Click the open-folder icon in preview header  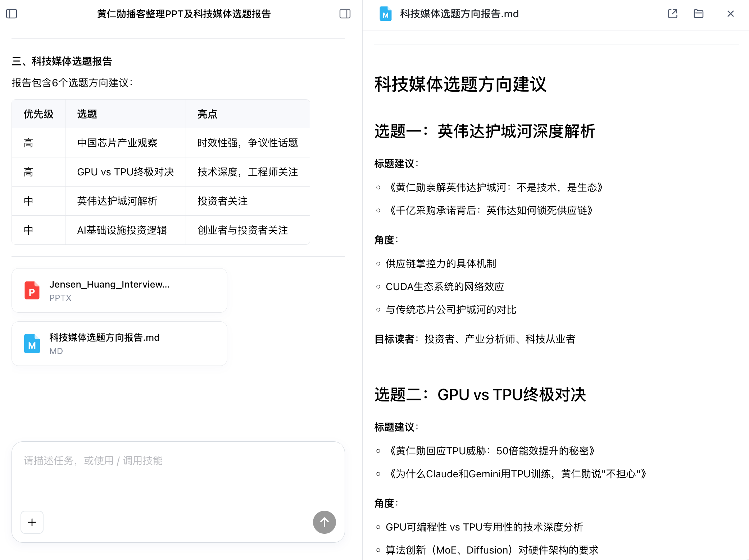698,14
